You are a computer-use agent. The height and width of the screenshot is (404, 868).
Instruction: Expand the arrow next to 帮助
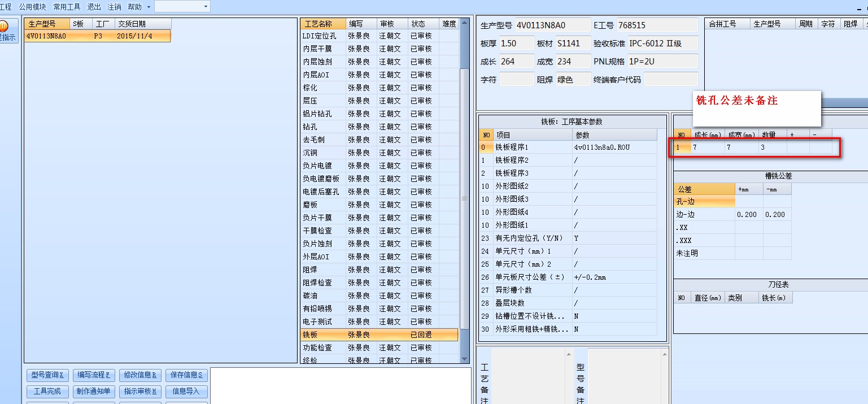[x=149, y=7]
